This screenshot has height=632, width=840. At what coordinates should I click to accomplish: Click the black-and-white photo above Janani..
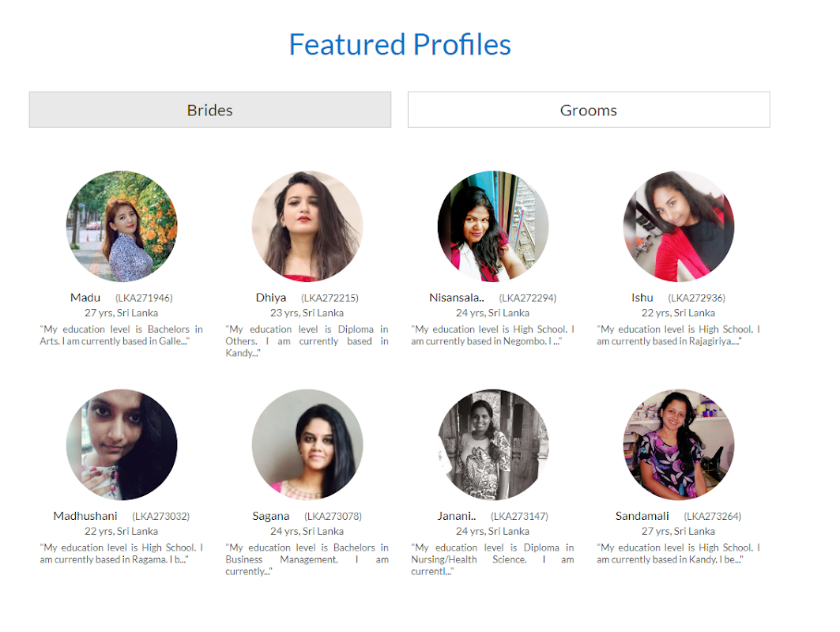coord(493,445)
